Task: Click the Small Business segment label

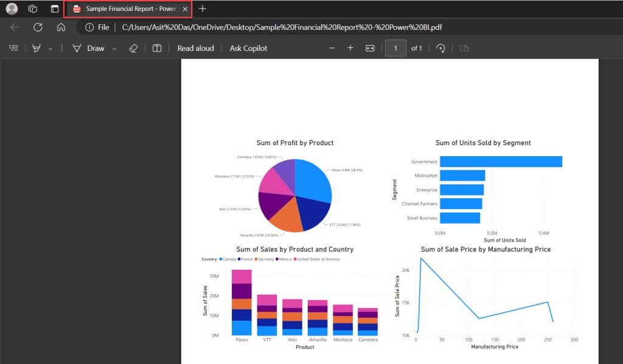Action: 422,218
